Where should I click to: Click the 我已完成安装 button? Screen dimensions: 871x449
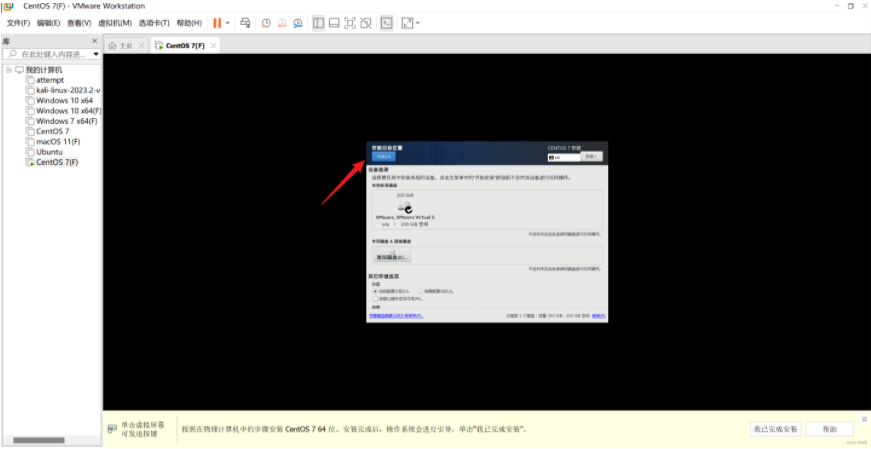[775, 429]
